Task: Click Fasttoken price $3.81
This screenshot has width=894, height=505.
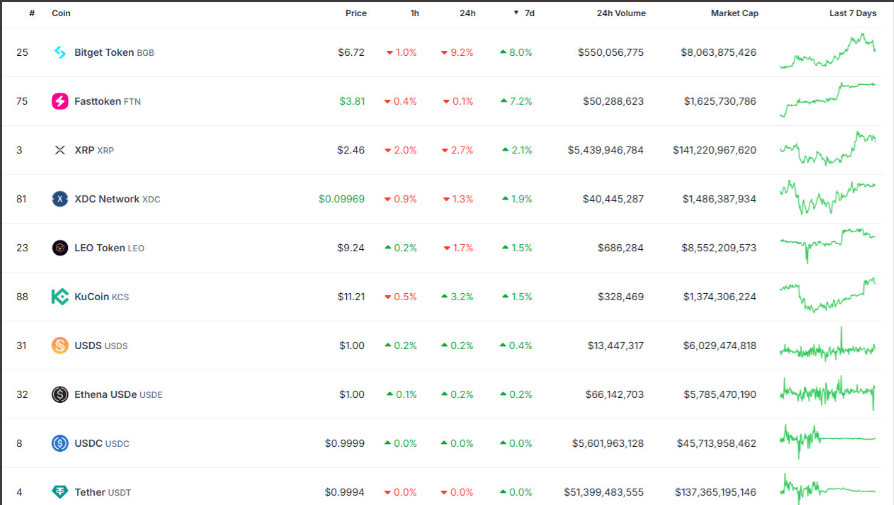Action: pos(352,101)
